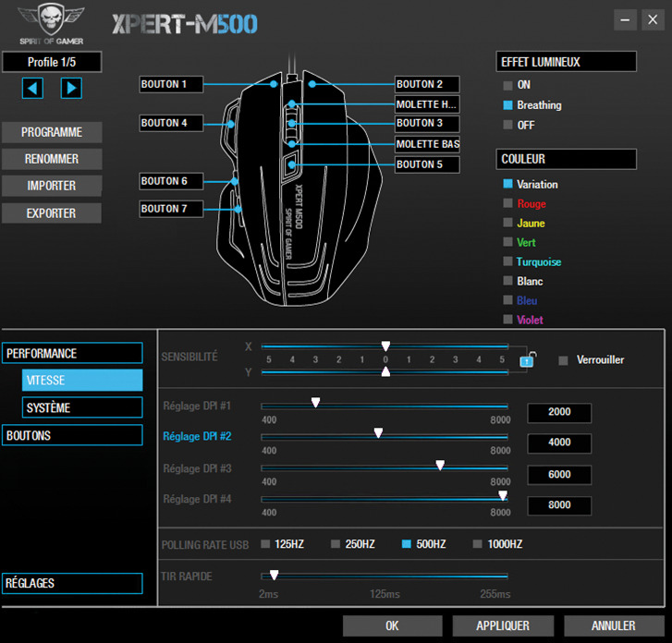The height and width of the screenshot is (643, 672).
Task: Open BOUTON 5 assignment
Action: click(427, 165)
